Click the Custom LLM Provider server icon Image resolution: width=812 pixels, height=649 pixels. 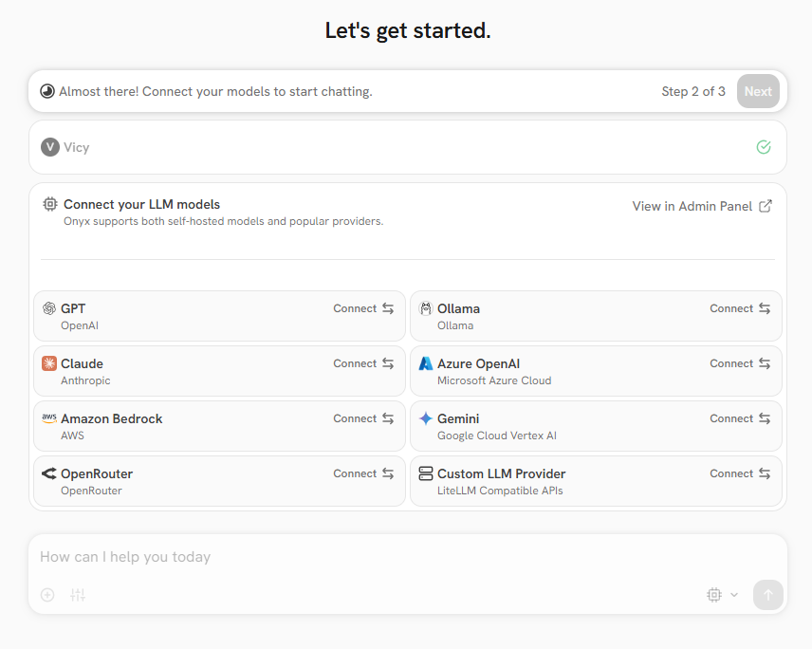(x=426, y=473)
